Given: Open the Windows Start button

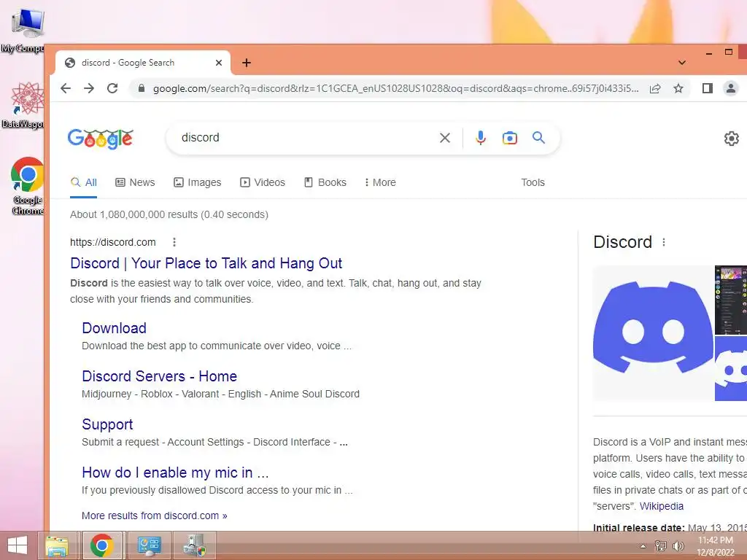Looking at the screenshot, I should point(18,545).
